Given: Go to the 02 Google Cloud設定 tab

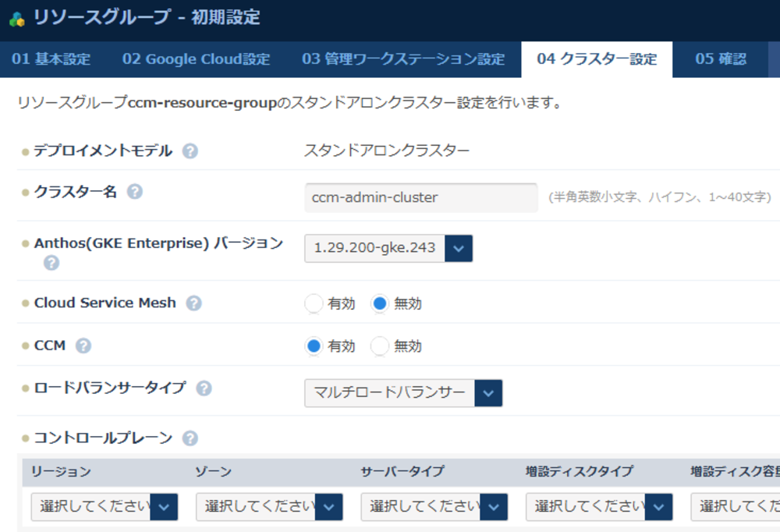Looking at the screenshot, I should tap(196, 59).
